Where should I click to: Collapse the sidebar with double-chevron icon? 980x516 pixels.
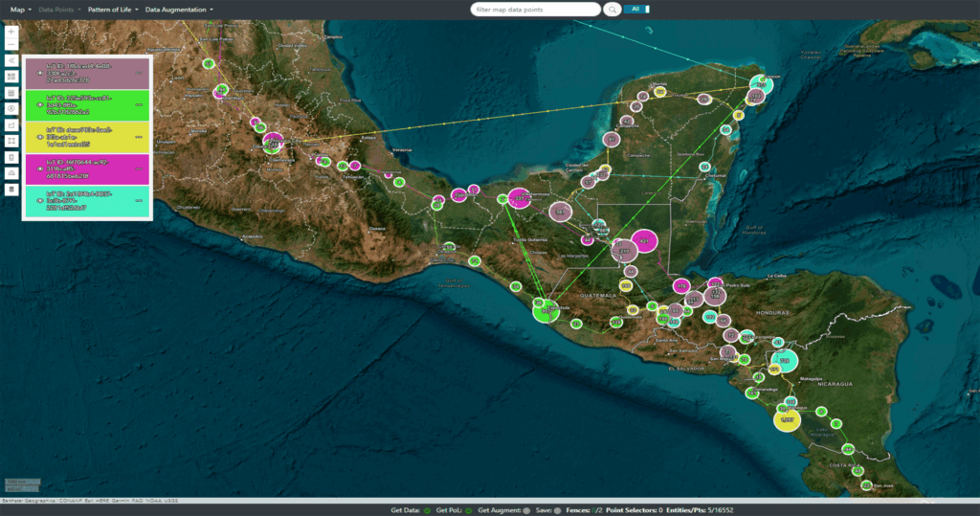[11, 60]
